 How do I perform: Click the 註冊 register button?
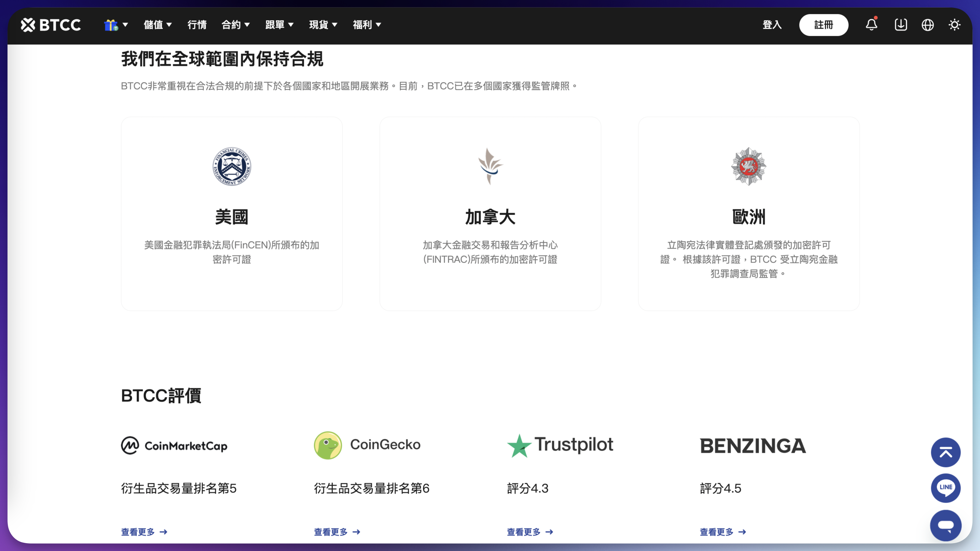tap(824, 25)
